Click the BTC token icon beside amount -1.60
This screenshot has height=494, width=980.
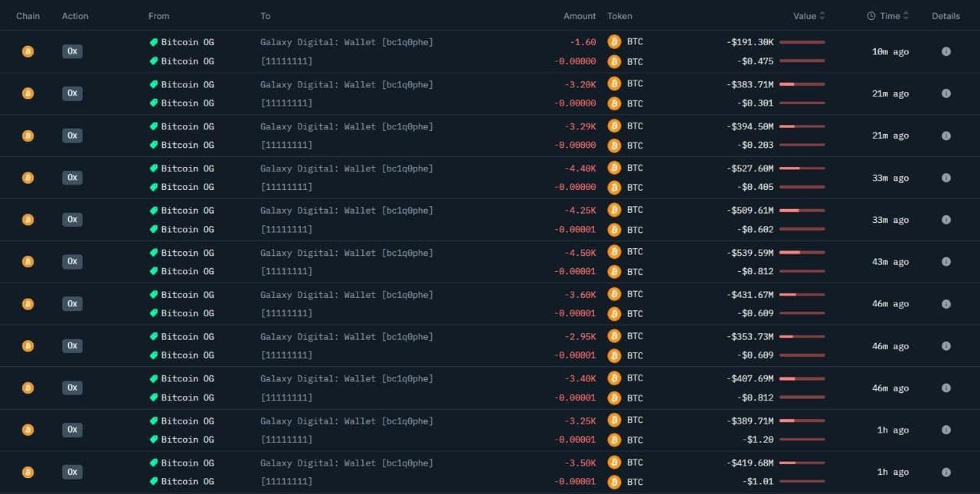(614, 41)
